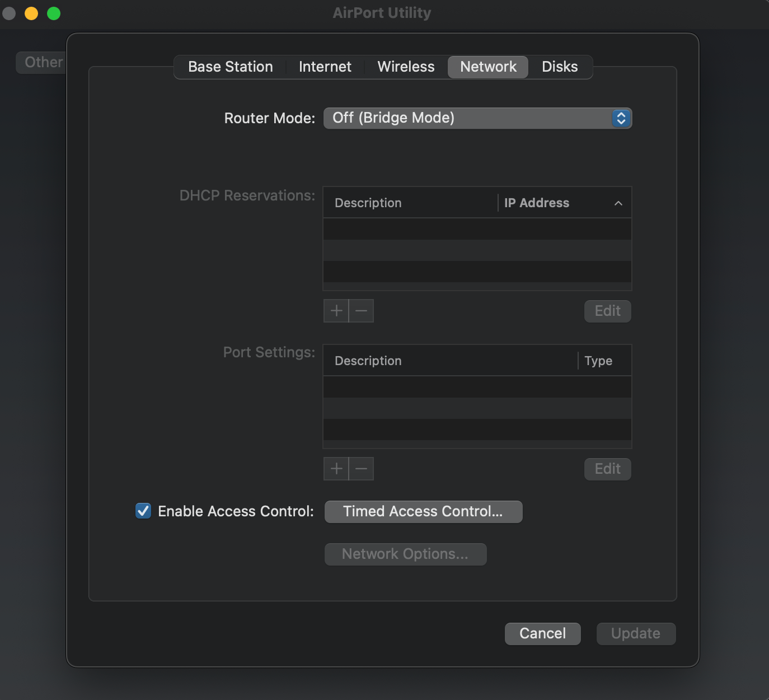The width and height of the screenshot is (769, 700).
Task: Click Port Settings Description column header
Action: click(x=451, y=361)
